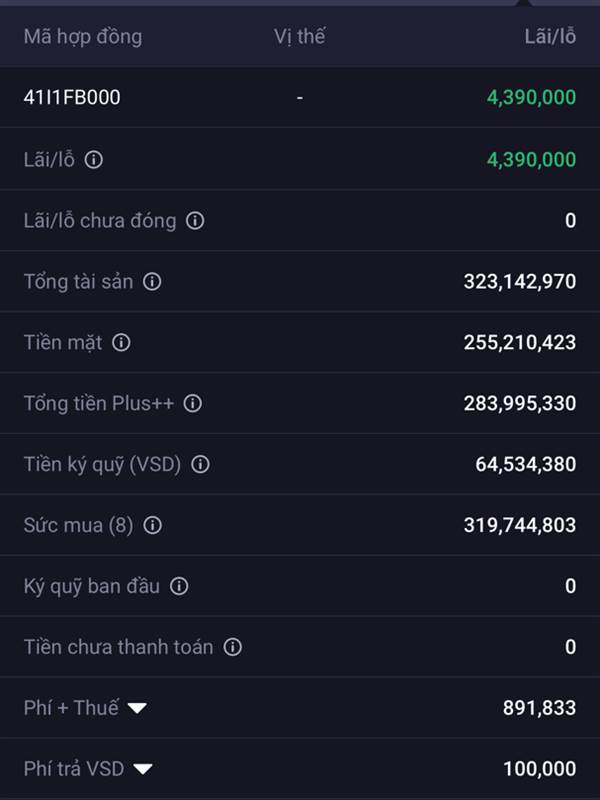Tap Tiền chưa thanh toán info icon
The width and height of the screenshot is (600, 800).
[232, 647]
